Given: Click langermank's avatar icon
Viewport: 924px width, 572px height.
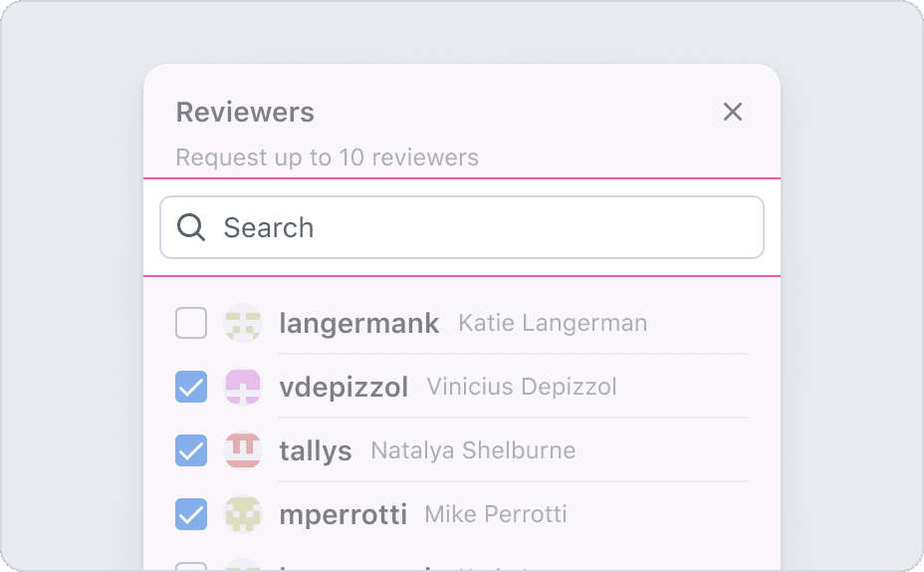Looking at the screenshot, I should click(243, 323).
